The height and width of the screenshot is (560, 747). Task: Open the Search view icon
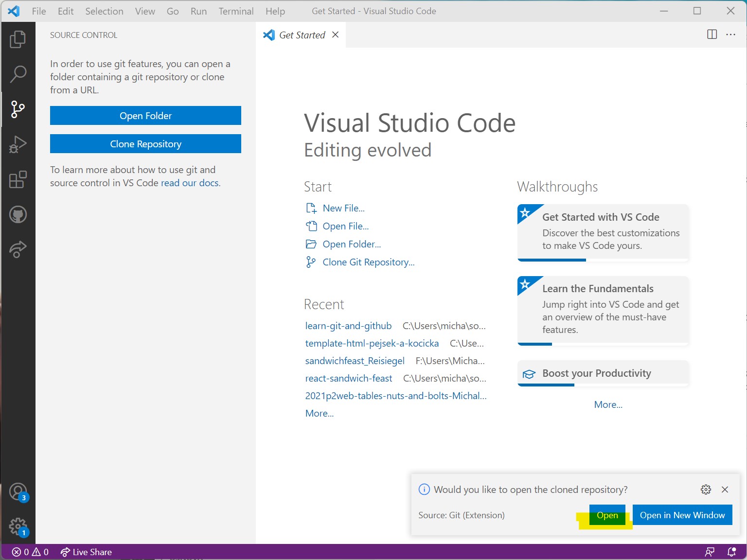pos(18,74)
